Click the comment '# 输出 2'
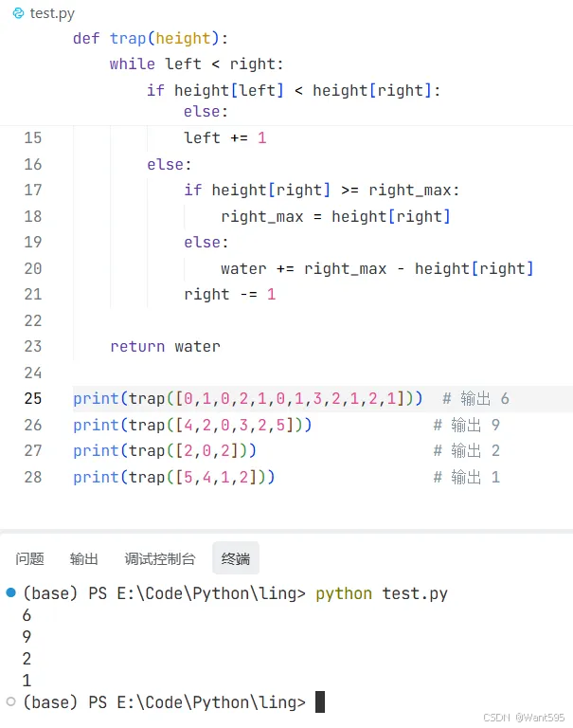The height and width of the screenshot is (728, 573). 467,451
